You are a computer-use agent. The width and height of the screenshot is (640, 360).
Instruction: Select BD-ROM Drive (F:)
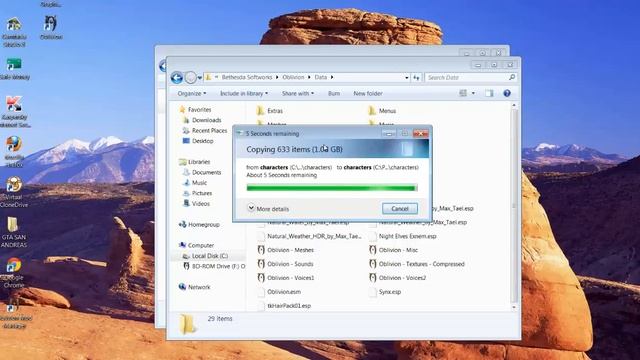click(x=214, y=266)
